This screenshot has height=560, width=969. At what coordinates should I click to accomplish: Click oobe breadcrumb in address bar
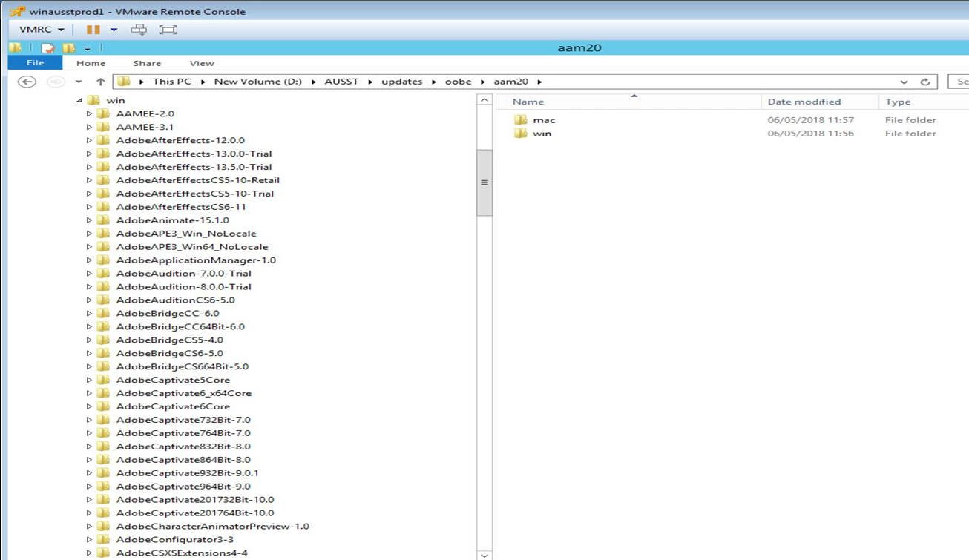click(458, 82)
